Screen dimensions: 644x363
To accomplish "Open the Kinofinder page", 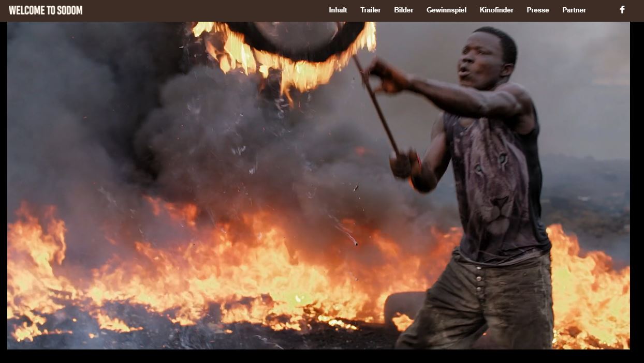I will (496, 10).
